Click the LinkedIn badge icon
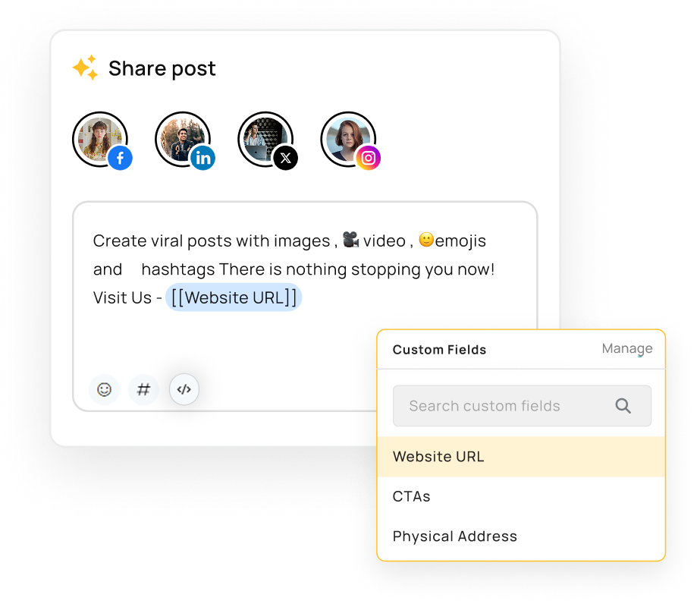 point(203,158)
